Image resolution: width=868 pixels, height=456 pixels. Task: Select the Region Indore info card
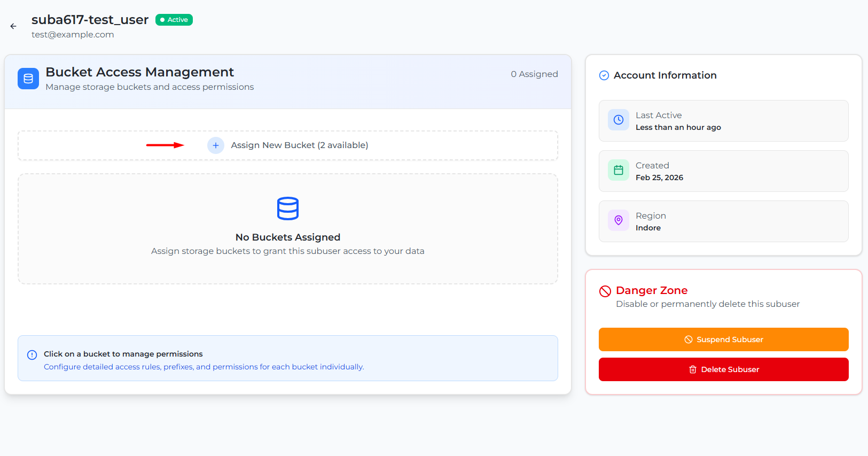click(x=723, y=221)
